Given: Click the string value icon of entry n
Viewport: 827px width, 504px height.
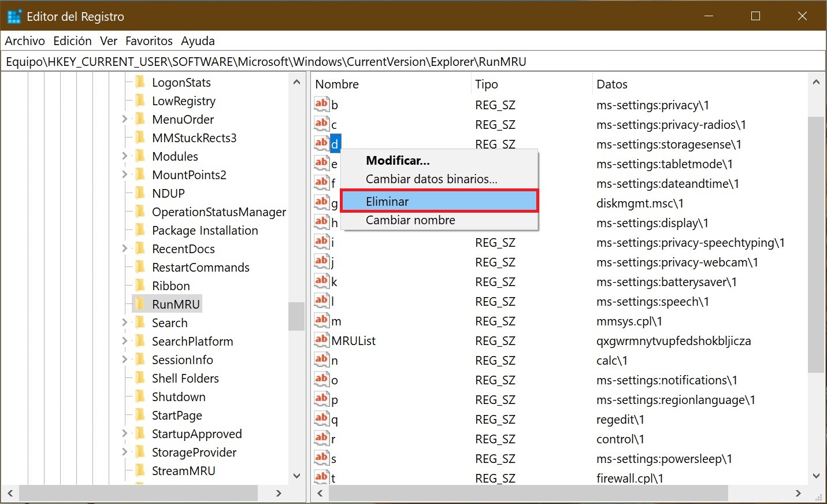Looking at the screenshot, I should tap(322, 360).
